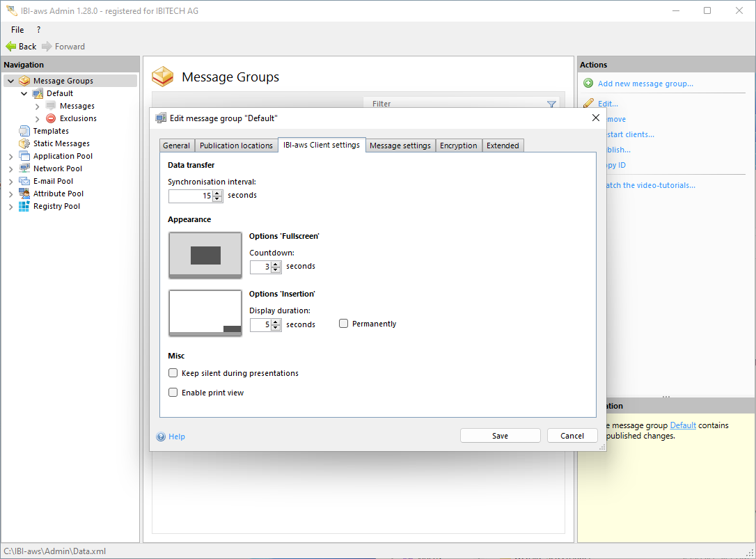Select the Fullscreen appearance preview thumbnail
Image resolution: width=756 pixels, height=559 pixels.
tap(205, 255)
